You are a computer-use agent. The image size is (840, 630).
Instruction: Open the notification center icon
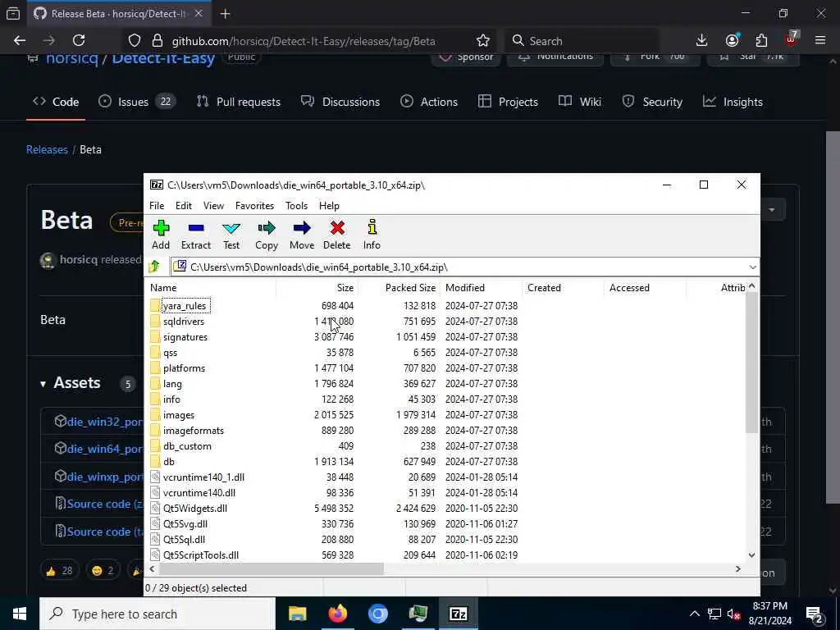click(815, 614)
